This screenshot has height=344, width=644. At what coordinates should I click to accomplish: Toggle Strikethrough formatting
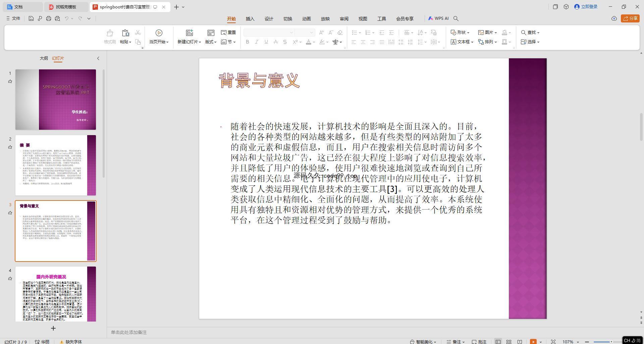(275, 42)
